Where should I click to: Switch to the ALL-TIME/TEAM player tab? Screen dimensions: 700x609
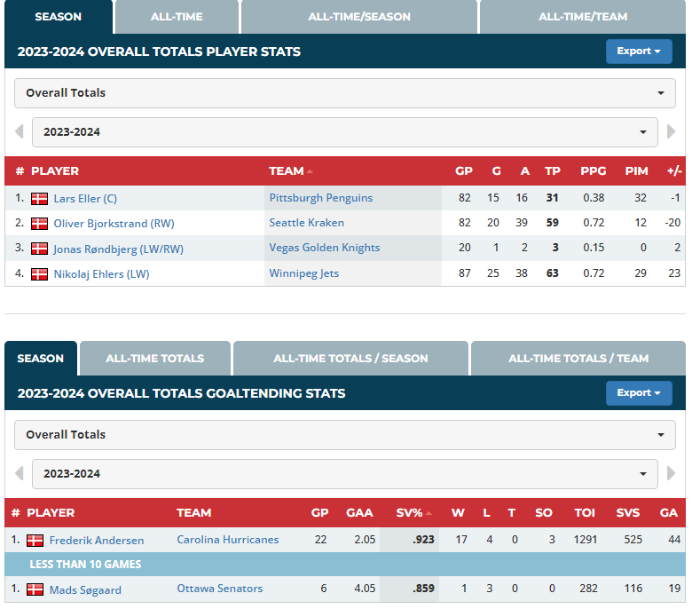[582, 17]
